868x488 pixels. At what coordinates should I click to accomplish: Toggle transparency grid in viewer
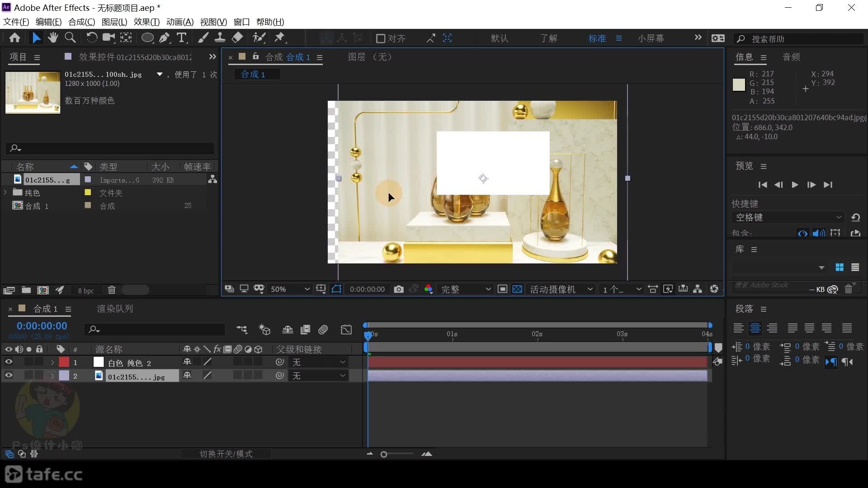click(517, 289)
